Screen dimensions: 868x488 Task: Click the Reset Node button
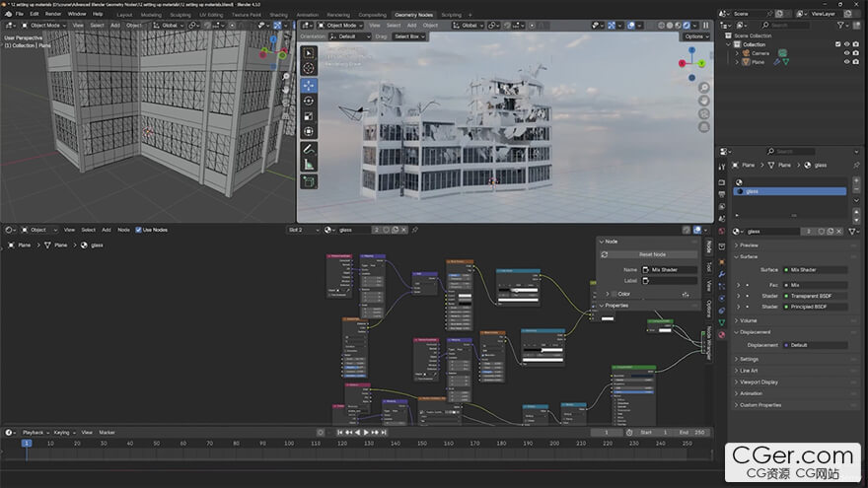[652, 254]
